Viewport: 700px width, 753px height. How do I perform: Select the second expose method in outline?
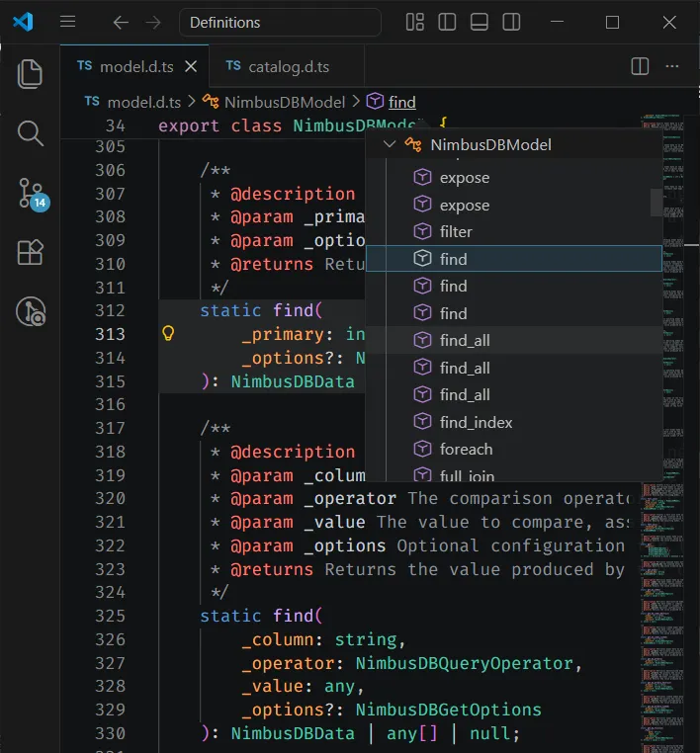point(514,205)
